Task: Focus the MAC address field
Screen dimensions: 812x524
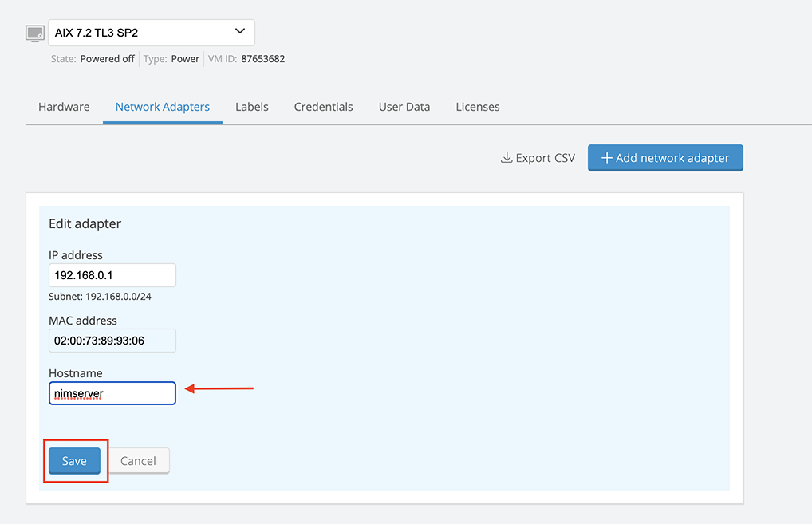Action: tap(112, 341)
